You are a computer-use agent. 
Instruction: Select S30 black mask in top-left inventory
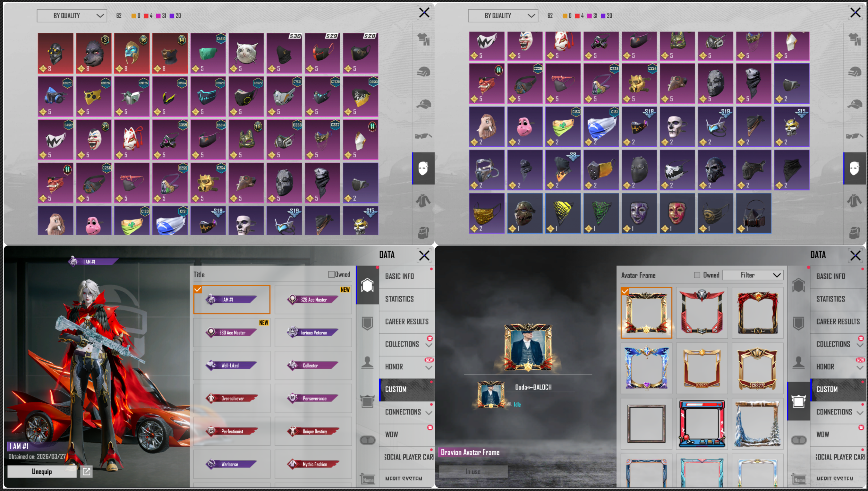pos(285,53)
